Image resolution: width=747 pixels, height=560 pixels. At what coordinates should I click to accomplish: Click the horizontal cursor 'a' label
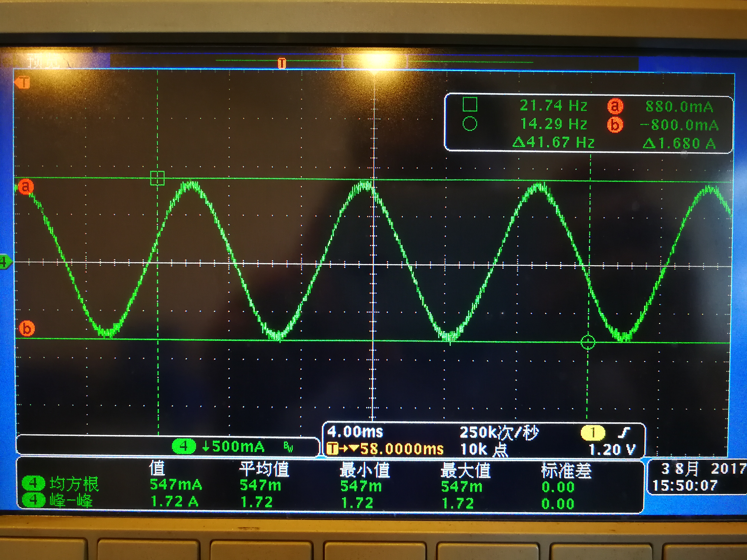click(x=26, y=187)
